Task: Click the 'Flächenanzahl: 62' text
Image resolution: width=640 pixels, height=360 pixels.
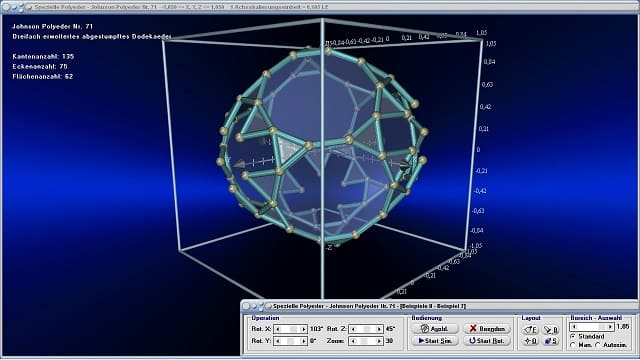Action: click(x=42, y=76)
